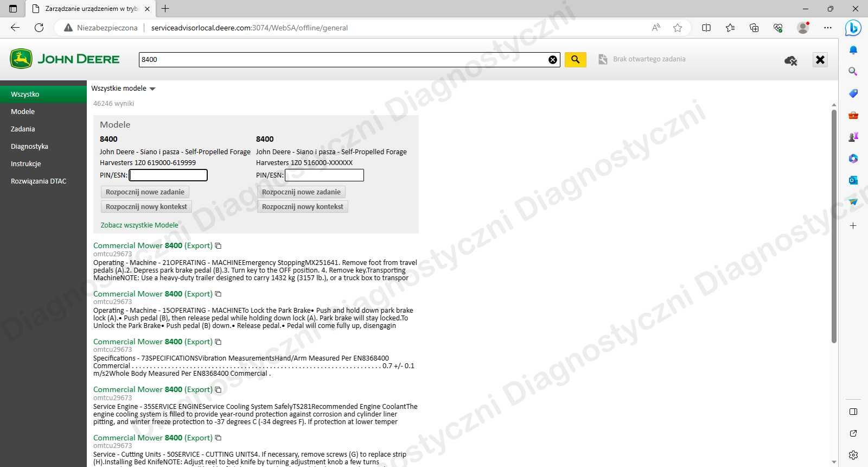868x467 pixels.
Task: Open a new browser tab
Action: [x=165, y=9]
